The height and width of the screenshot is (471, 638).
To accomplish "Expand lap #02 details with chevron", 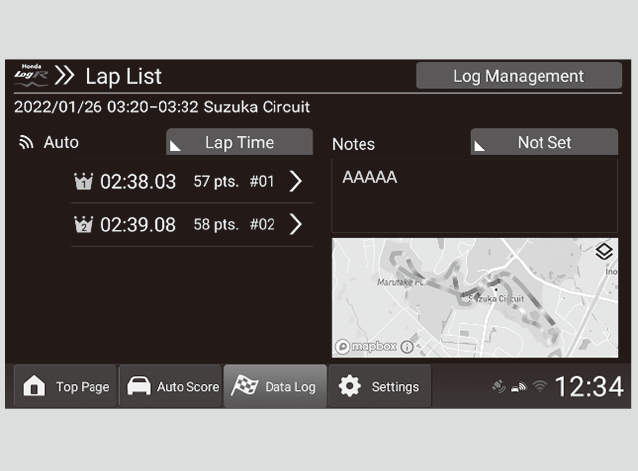I will coord(295,224).
